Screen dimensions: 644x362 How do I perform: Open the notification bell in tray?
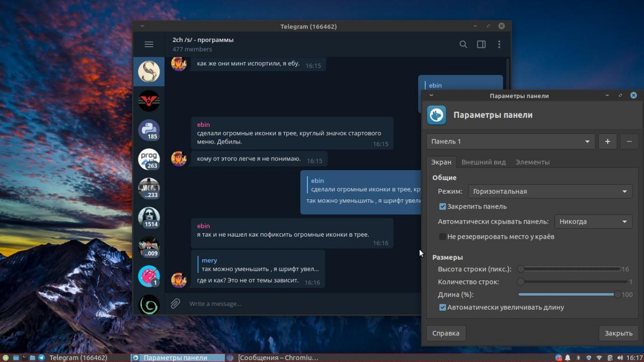(x=568, y=358)
